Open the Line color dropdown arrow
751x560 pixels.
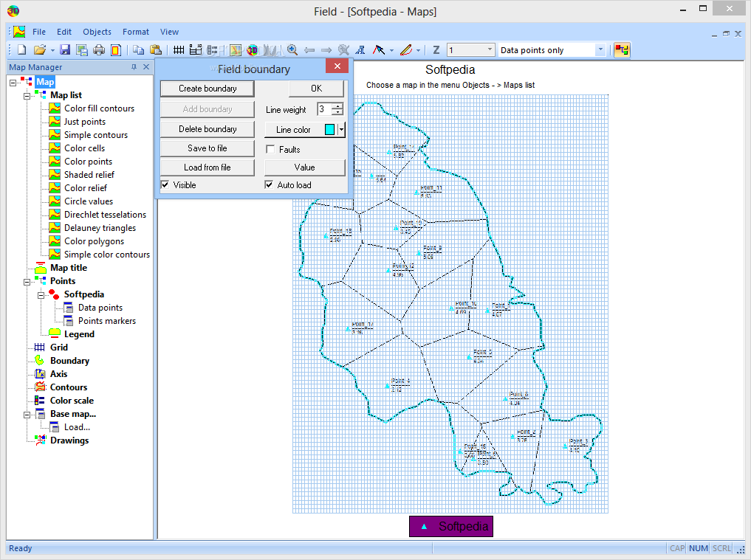(x=341, y=129)
